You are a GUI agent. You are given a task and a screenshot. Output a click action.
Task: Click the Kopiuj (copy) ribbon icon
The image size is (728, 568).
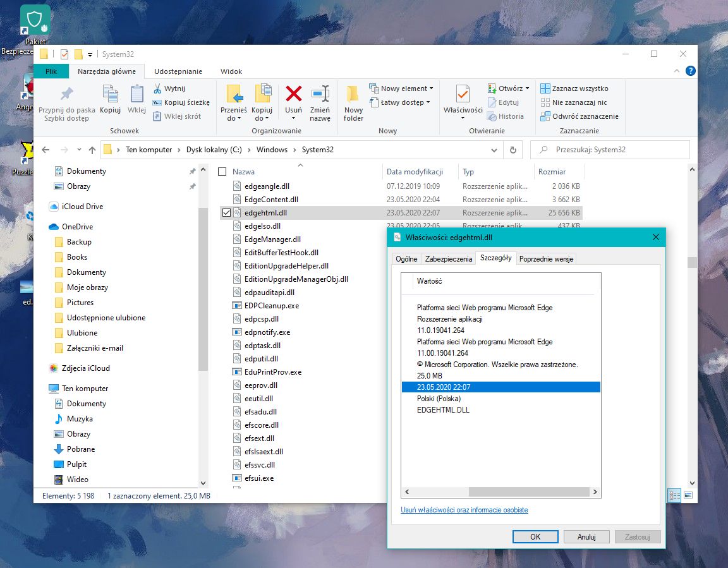[111, 94]
